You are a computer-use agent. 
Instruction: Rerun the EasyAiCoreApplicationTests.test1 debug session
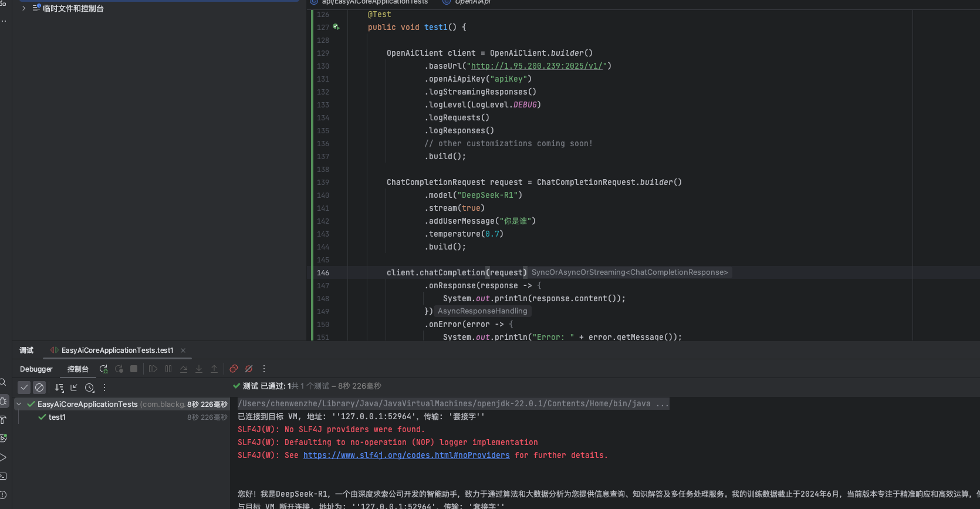point(104,369)
